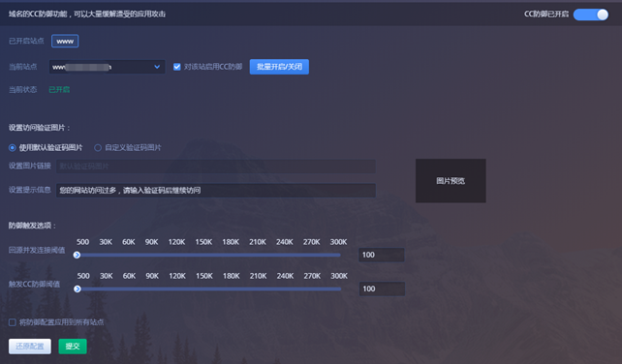Click the 回源并发连接阈值 value box showing 100

(382, 255)
